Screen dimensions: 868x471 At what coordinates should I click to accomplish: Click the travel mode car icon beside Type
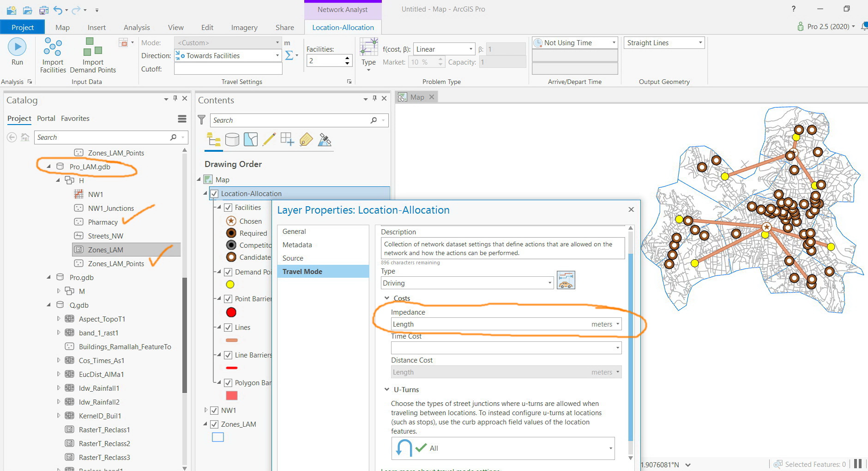click(566, 280)
